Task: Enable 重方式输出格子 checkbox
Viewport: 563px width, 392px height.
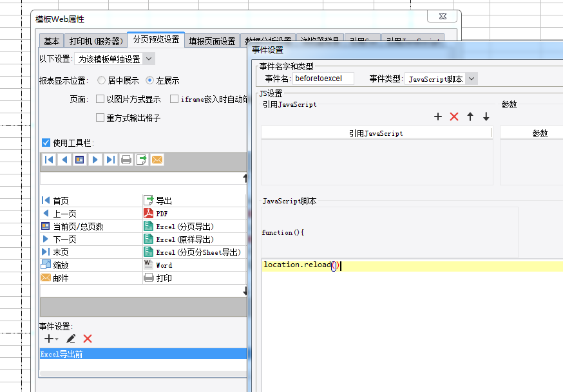Action: 100,118
